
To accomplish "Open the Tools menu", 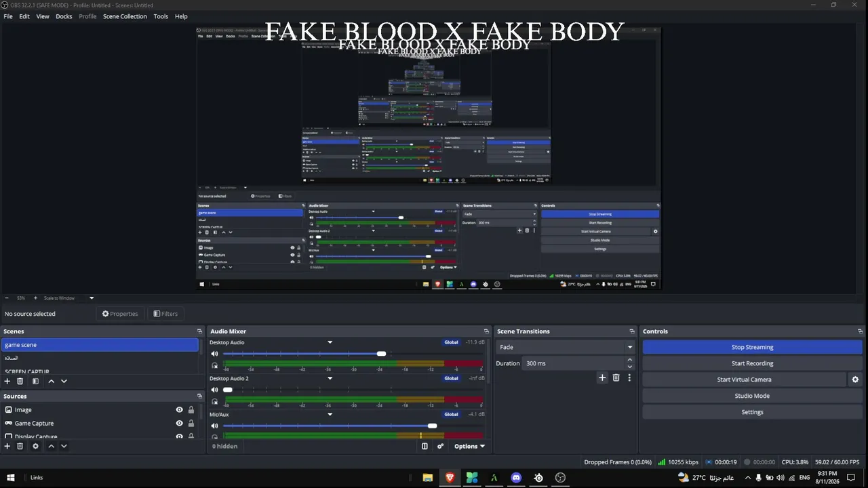I will [x=161, y=16].
